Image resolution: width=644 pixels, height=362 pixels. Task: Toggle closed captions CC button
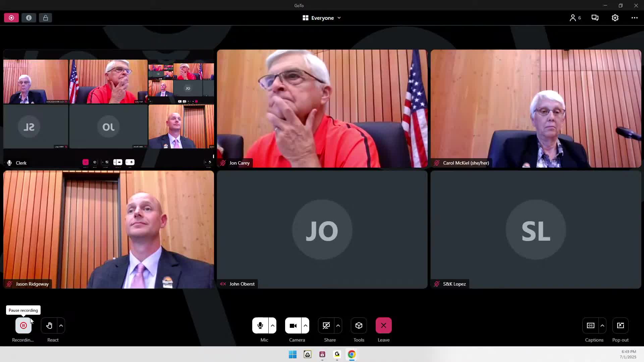(590, 325)
